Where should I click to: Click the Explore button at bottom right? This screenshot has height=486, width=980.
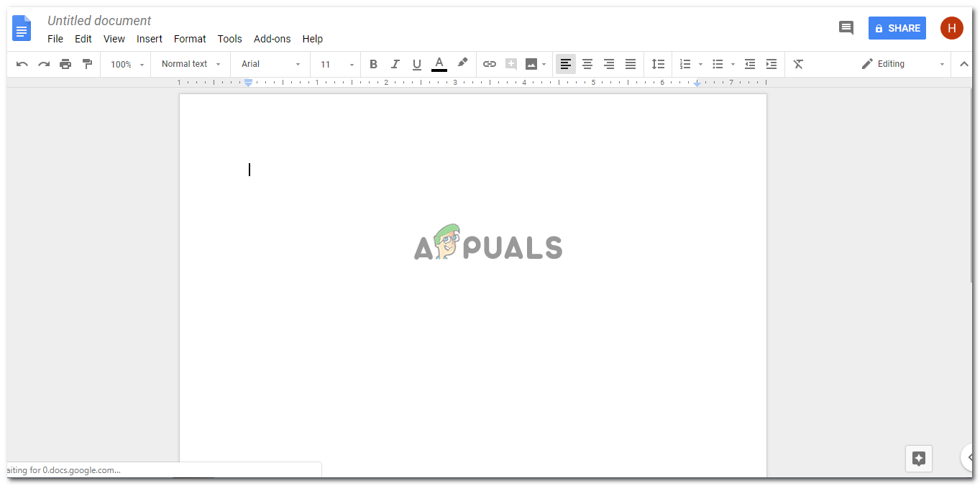tap(919, 459)
